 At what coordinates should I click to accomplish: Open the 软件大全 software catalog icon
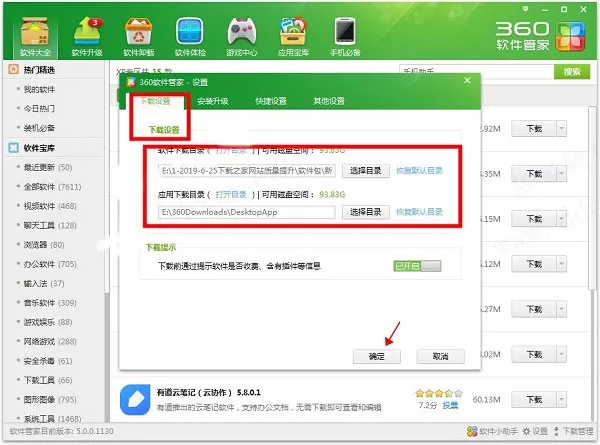35,37
